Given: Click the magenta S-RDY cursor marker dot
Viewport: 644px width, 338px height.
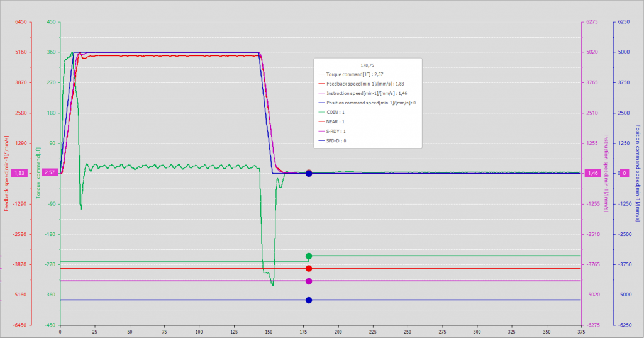Looking at the screenshot, I should (309, 281).
